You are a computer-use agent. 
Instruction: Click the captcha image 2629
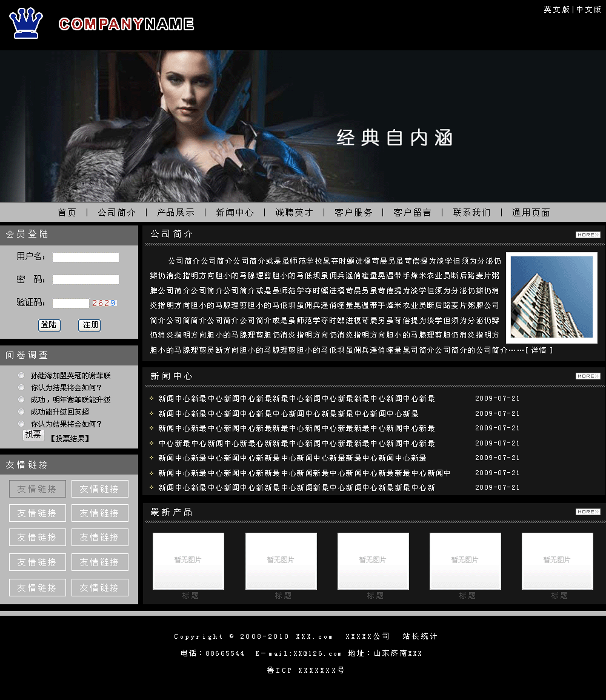pos(104,303)
